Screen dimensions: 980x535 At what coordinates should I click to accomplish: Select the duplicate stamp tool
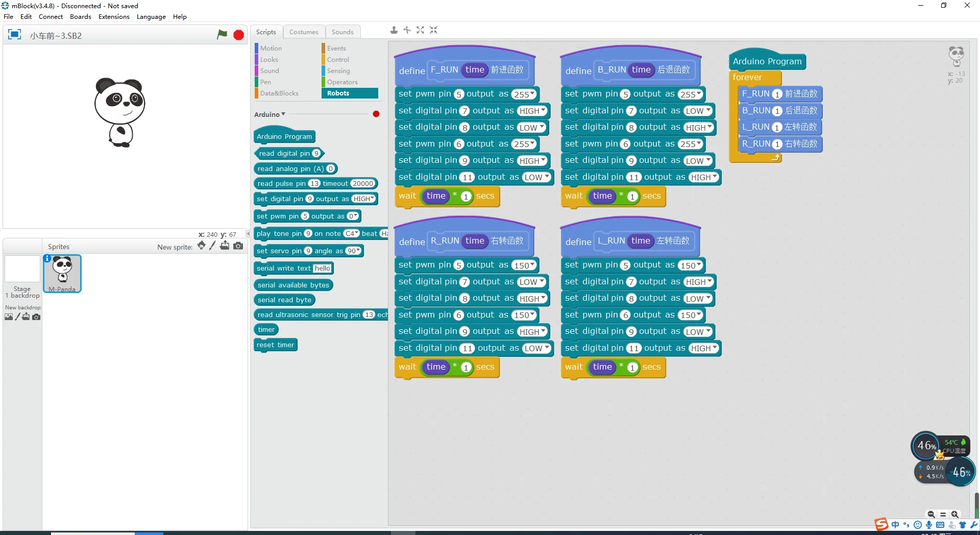[x=394, y=30]
